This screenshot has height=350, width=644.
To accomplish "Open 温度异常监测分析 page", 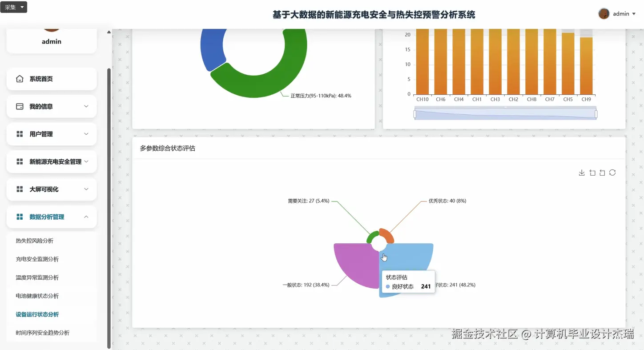I will pyautogui.click(x=37, y=278).
